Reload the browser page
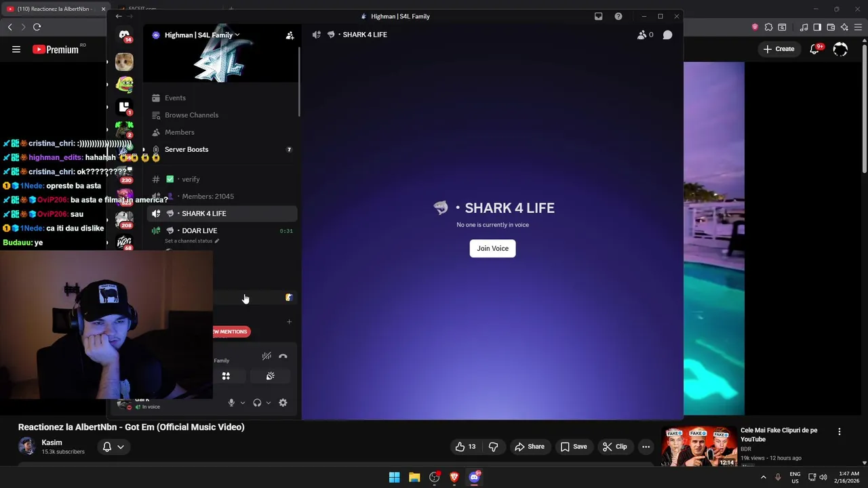 click(x=37, y=27)
